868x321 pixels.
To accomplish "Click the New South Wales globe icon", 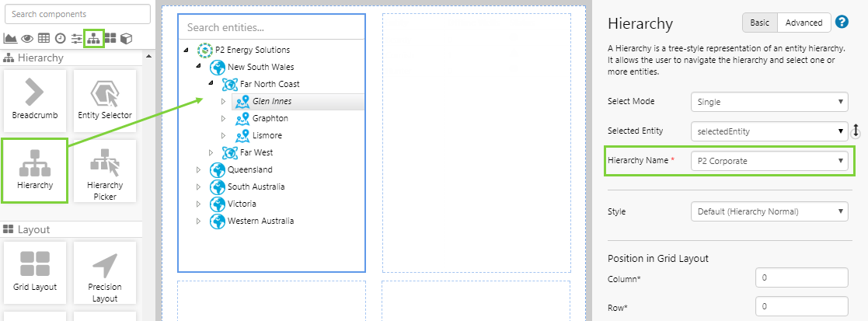I will tap(218, 68).
